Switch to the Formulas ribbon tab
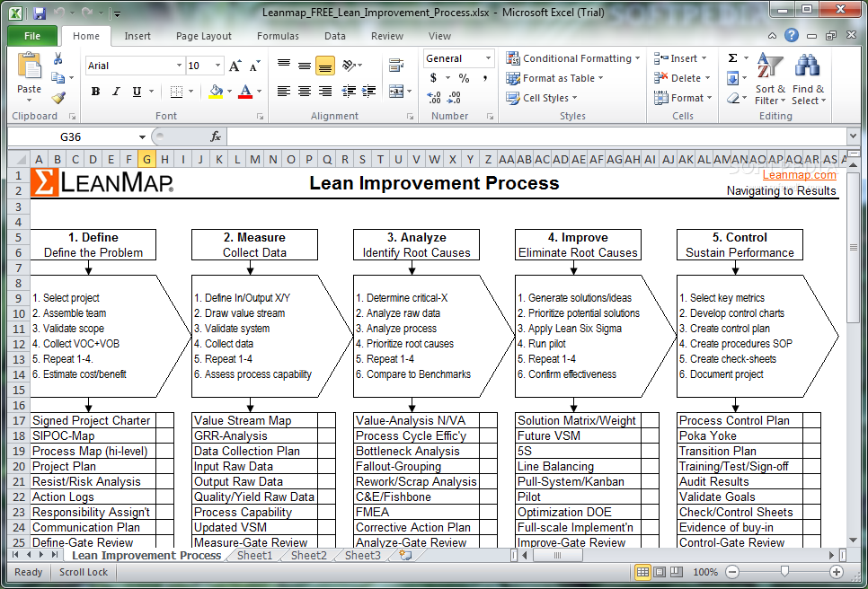 point(278,36)
